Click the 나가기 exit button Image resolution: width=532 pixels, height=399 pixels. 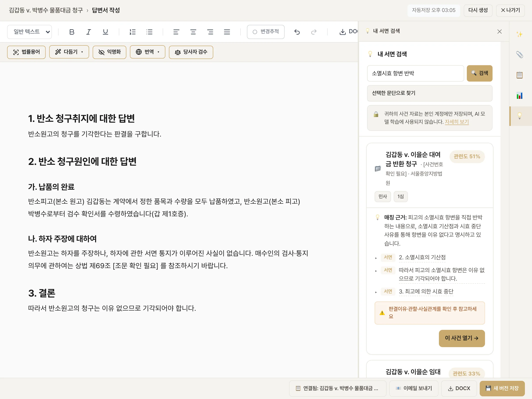[x=510, y=10]
